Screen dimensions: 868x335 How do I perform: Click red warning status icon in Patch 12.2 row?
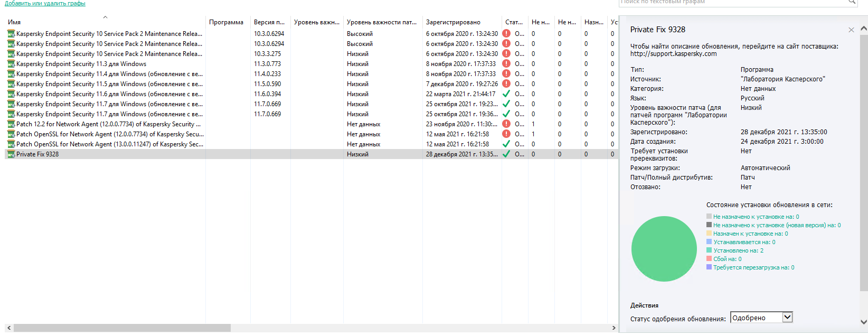(506, 124)
